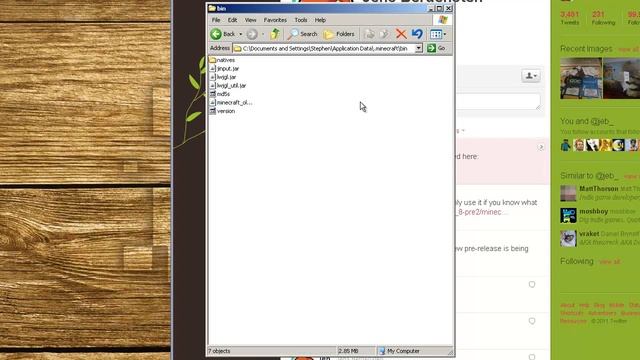Click the Back arrow button in Explorer
Viewport: 640px width, 360px height.
[x=223, y=34]
